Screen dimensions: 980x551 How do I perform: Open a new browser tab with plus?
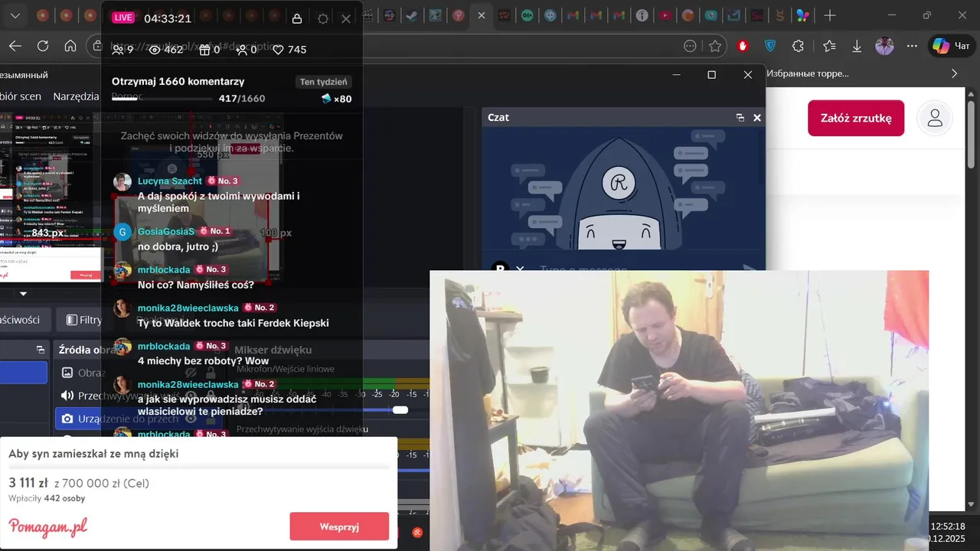tap(830, 15)
